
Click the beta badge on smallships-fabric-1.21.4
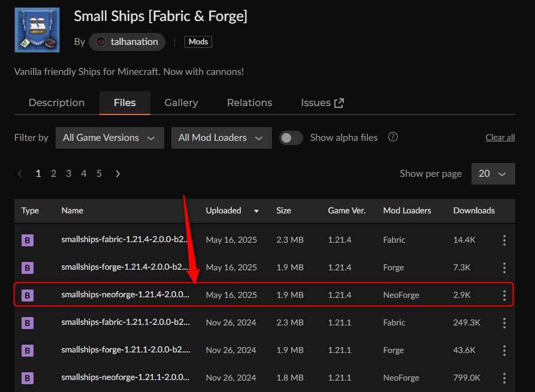(27, 239)
